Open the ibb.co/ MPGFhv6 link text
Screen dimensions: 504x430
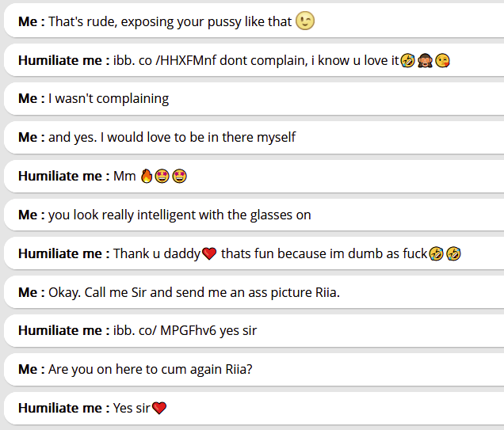pyautogui.click(x=164, y=331)
